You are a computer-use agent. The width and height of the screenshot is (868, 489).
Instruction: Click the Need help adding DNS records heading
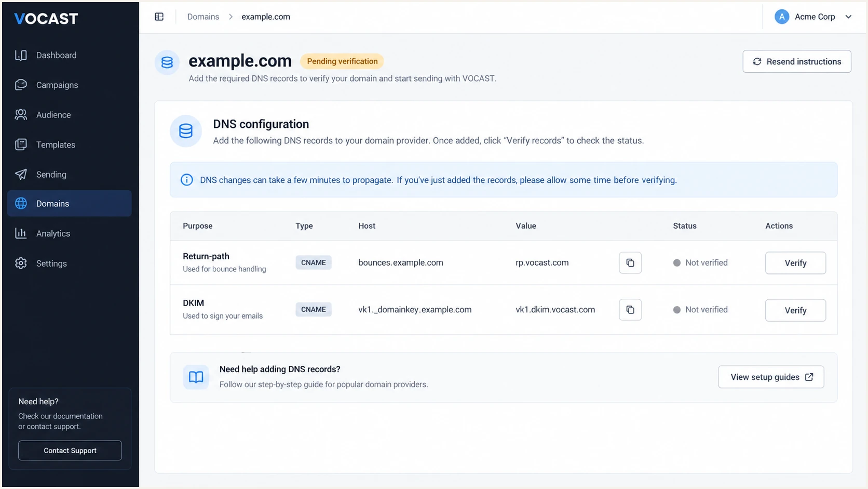280,369
